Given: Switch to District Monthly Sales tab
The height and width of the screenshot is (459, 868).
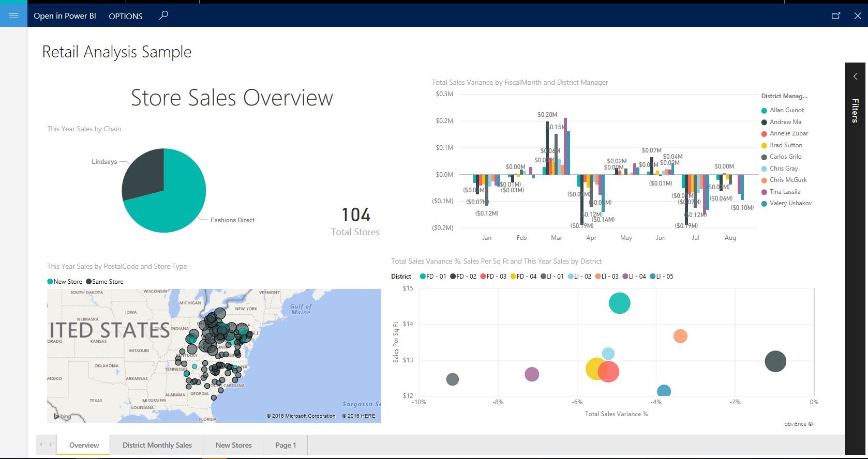Looking at the screenshot, I should click(157, 445).
